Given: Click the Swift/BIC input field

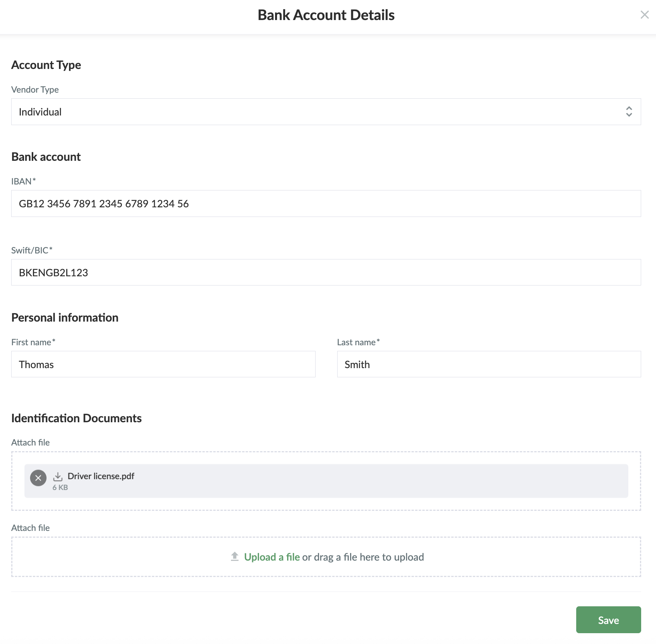Looking at the screenshot, I should pos(326,273).
